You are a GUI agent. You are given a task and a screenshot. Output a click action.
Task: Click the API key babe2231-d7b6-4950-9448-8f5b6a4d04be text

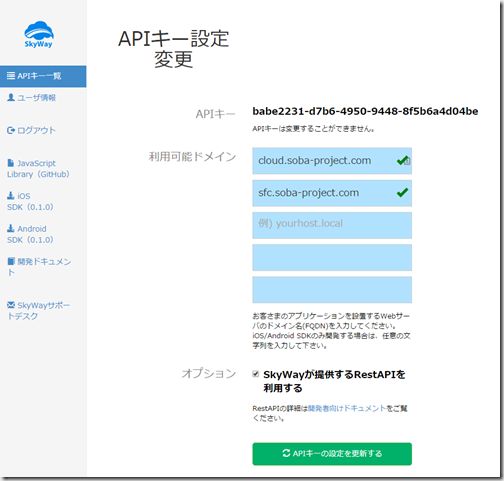point(365,111)
